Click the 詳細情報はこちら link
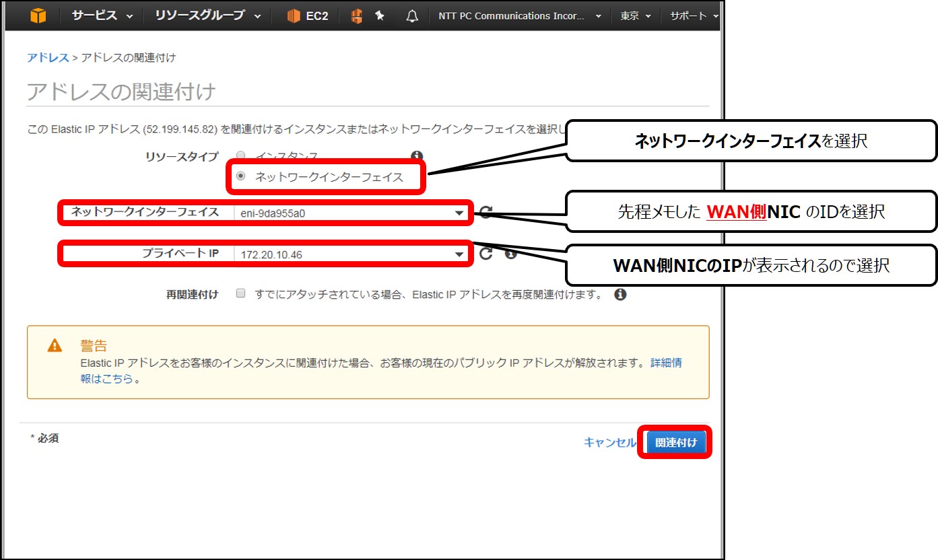The image size is (938, 560). 668,363
